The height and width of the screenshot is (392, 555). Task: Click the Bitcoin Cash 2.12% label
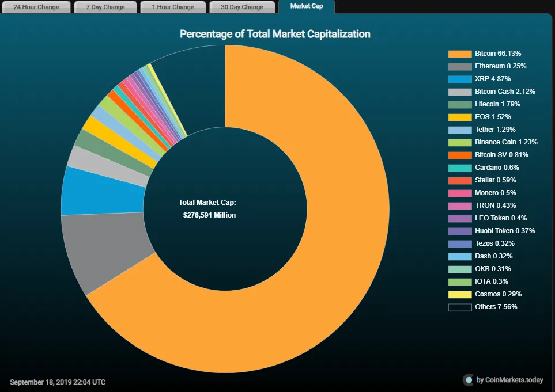(505, 92)
